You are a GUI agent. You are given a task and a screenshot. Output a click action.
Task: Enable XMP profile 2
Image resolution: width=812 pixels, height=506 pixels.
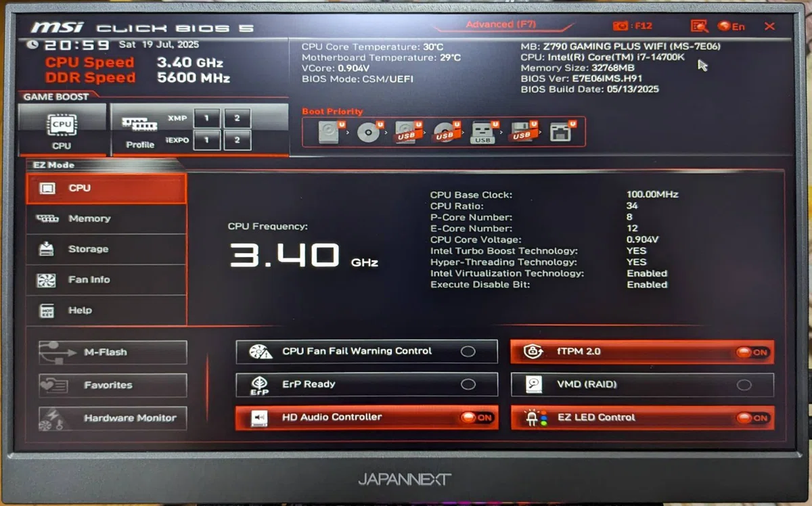pyautogui.click(x=238, y=118)
